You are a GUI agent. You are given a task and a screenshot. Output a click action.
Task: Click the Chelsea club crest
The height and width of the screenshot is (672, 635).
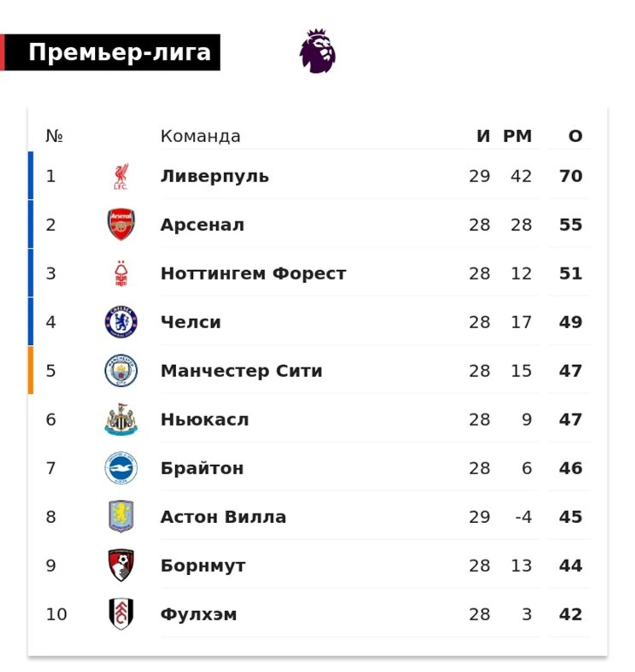[121, 322]
